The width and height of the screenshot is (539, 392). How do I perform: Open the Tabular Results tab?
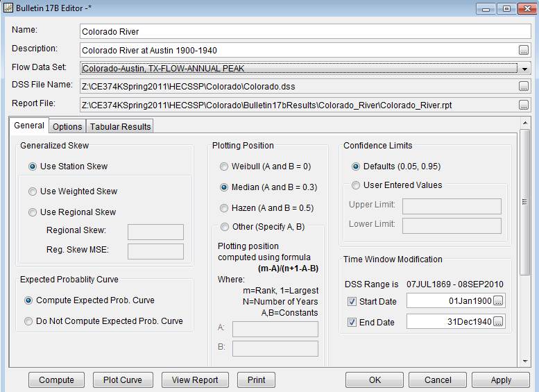point(120,126)
